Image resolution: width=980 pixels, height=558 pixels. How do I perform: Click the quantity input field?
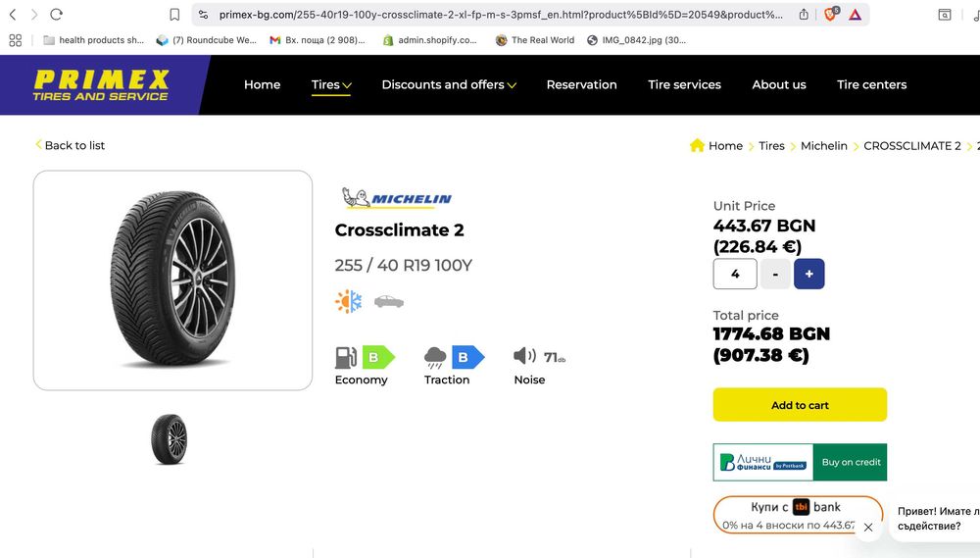tap(735, 274)
